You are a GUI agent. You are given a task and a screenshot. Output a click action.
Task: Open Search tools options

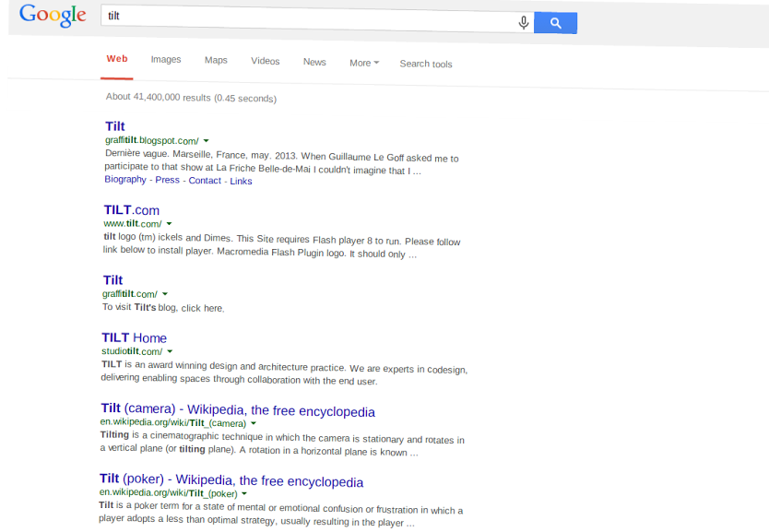[x=426, y=64]
